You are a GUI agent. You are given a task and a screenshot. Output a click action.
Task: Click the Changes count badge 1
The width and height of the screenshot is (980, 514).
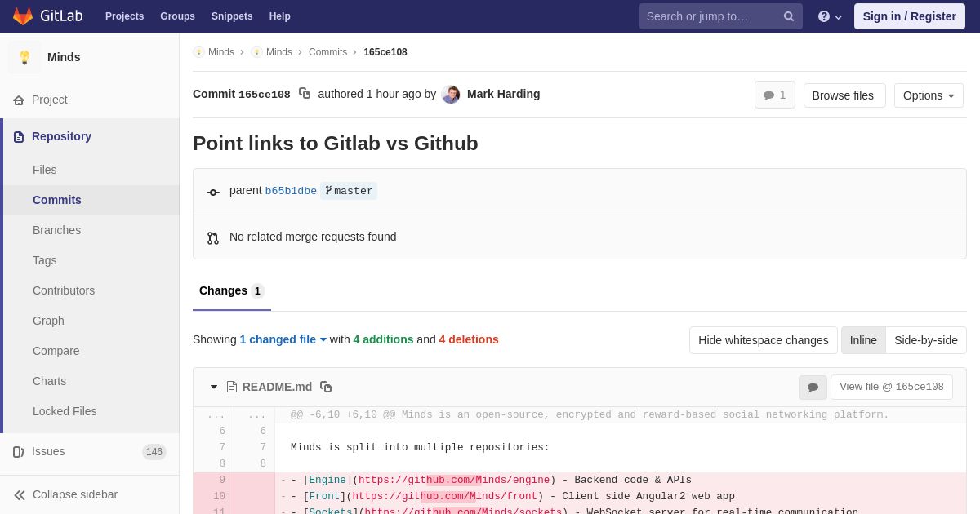click(257, 291)
